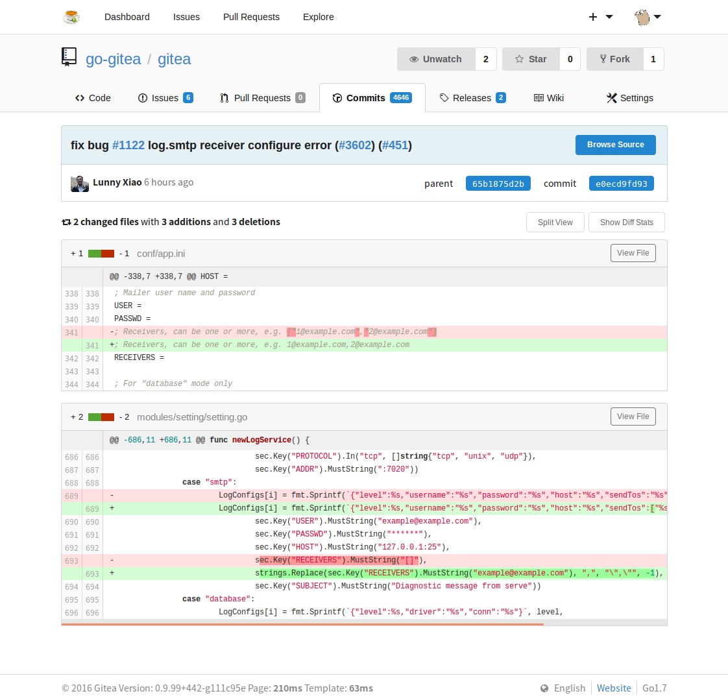Click the Wiki book icon
The image size is (728, 700).
(x=539, y=98)
